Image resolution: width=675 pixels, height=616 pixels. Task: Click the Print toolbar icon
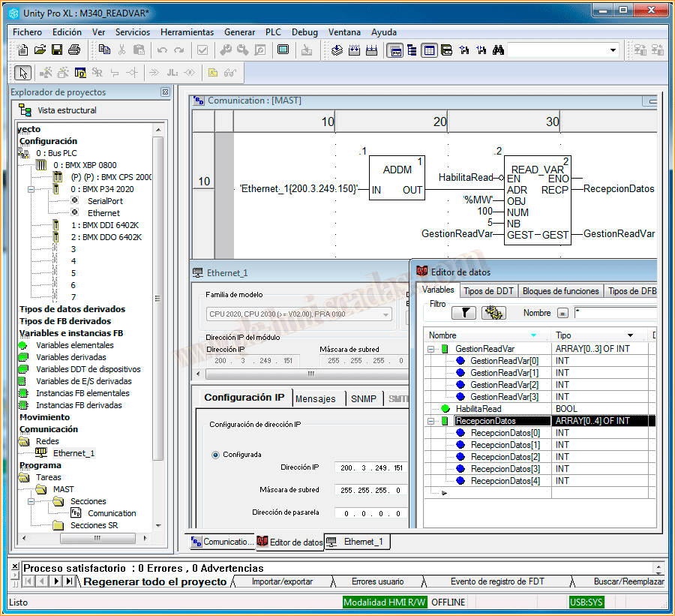coord(74,50)
